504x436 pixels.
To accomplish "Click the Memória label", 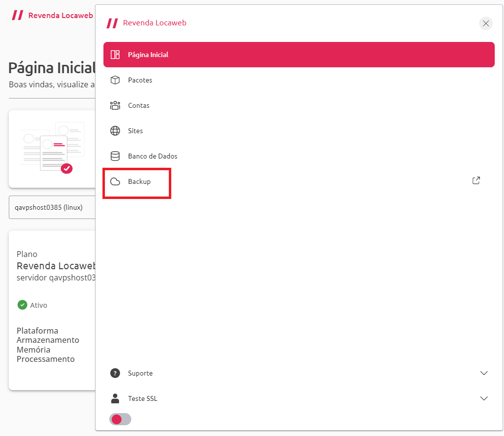I will 34,350.
